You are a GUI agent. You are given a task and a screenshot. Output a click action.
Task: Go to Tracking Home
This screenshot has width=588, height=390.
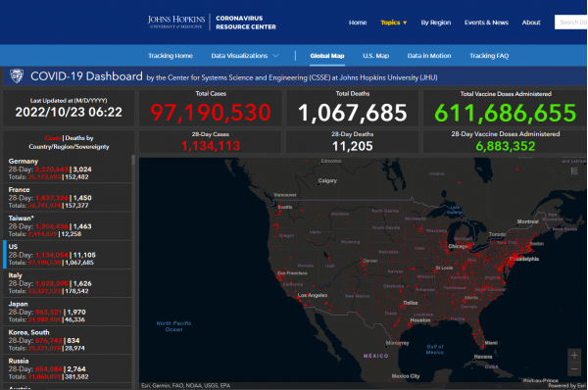click(171, 56)
